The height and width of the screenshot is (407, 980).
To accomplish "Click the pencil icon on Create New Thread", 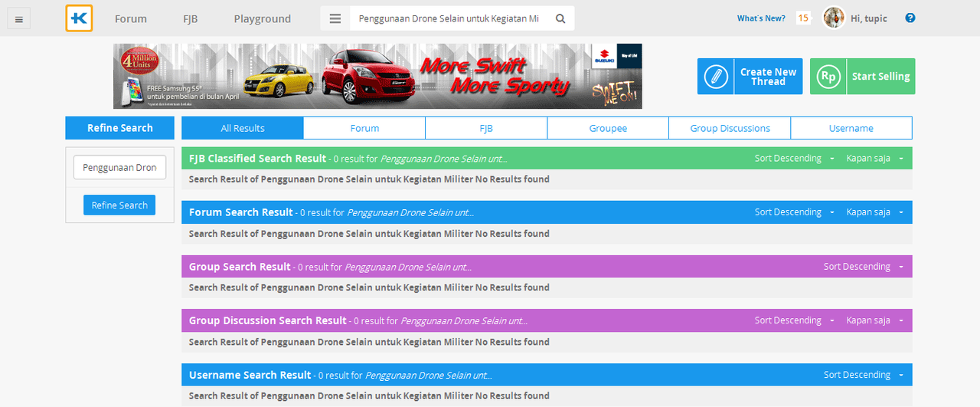I will tap(716, 77).
